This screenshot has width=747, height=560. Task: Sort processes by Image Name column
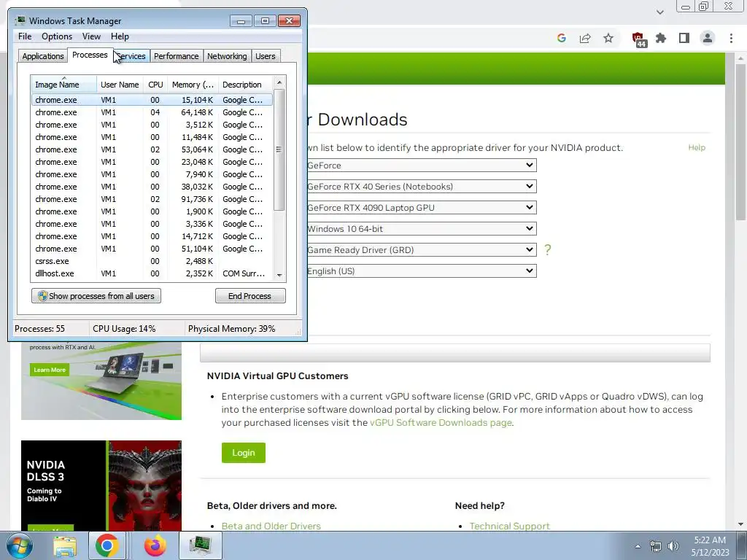pyautogui.click(x=64, y=85)
